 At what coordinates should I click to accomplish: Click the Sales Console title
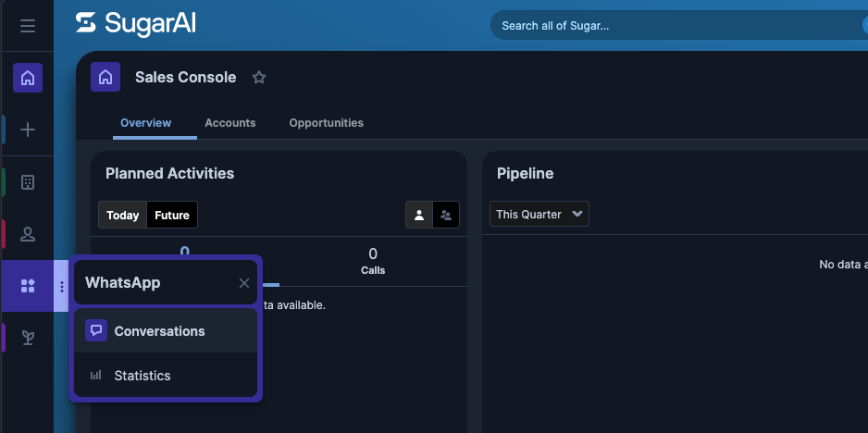click(185, 77)
